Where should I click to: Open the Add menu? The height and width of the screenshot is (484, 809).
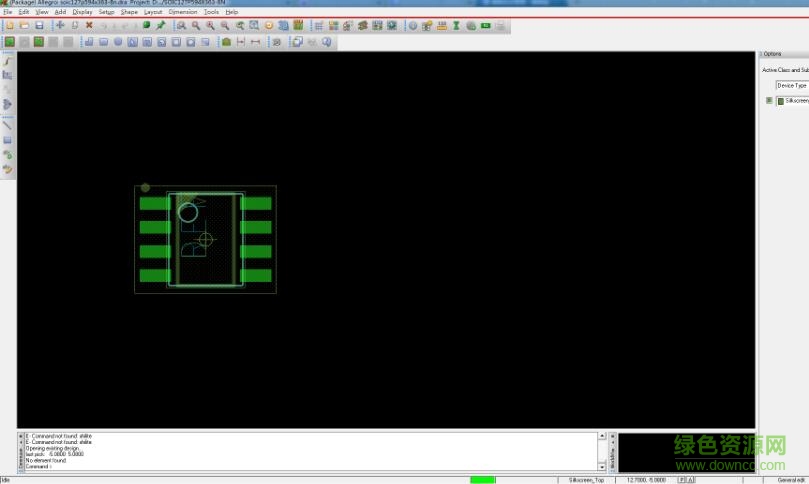60,12
